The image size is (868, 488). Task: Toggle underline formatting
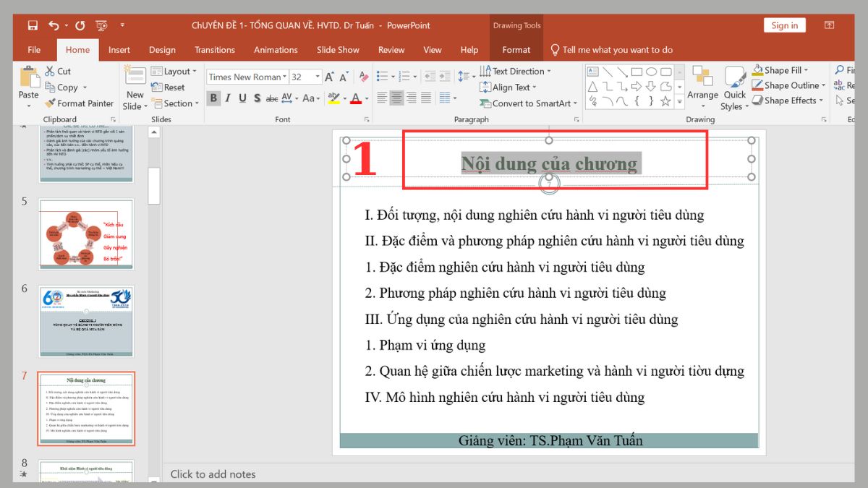[x=242, y=98]
